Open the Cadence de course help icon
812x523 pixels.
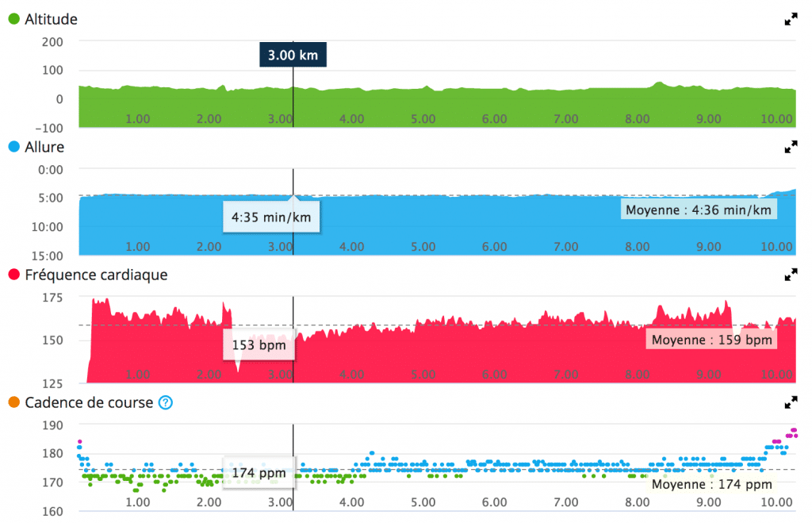coord(166,402)
